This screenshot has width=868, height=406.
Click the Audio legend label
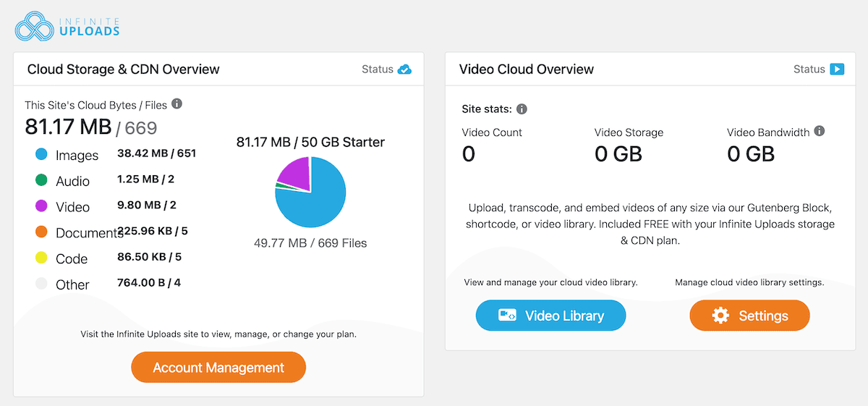point(72,181)
